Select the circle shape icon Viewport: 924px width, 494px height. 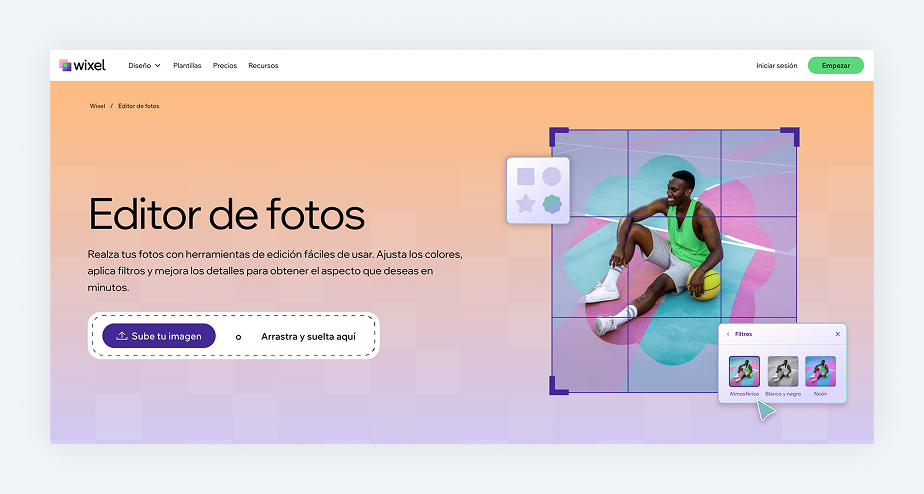552,176
